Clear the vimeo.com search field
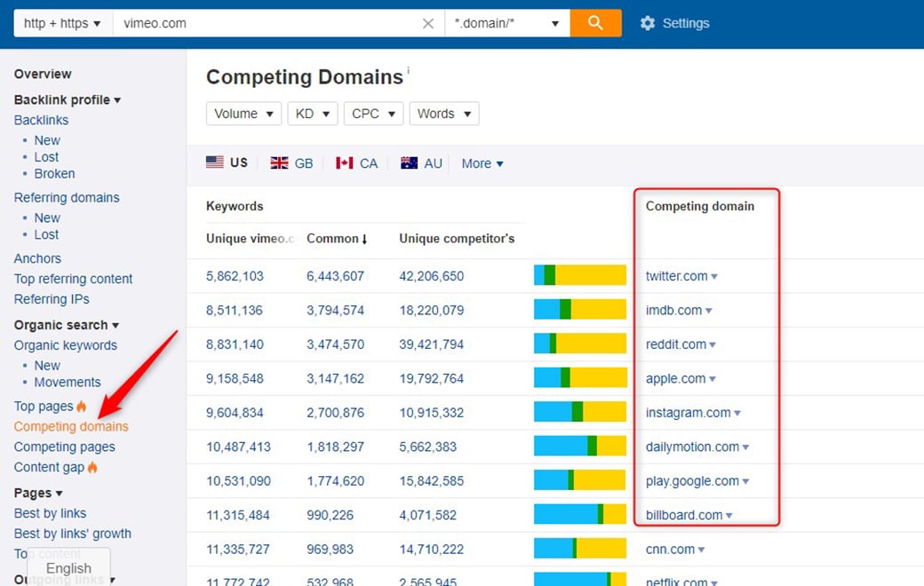The width and height of the screenshot is (924, 586). click(428, 24)
